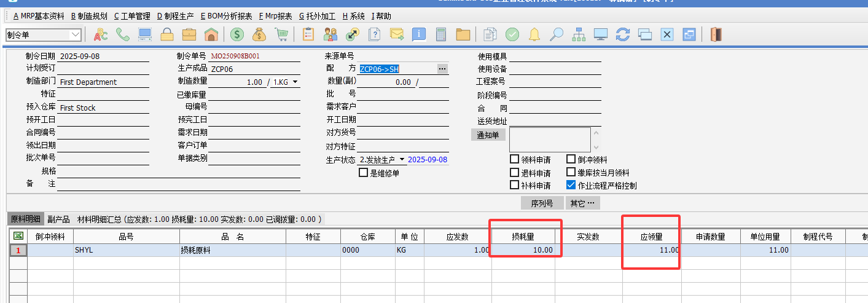Image resolution: width=868 pixels, height=303 pixels.
Task: Open the hierarchy tree chart icon
Action: click(x=578, y=34)
